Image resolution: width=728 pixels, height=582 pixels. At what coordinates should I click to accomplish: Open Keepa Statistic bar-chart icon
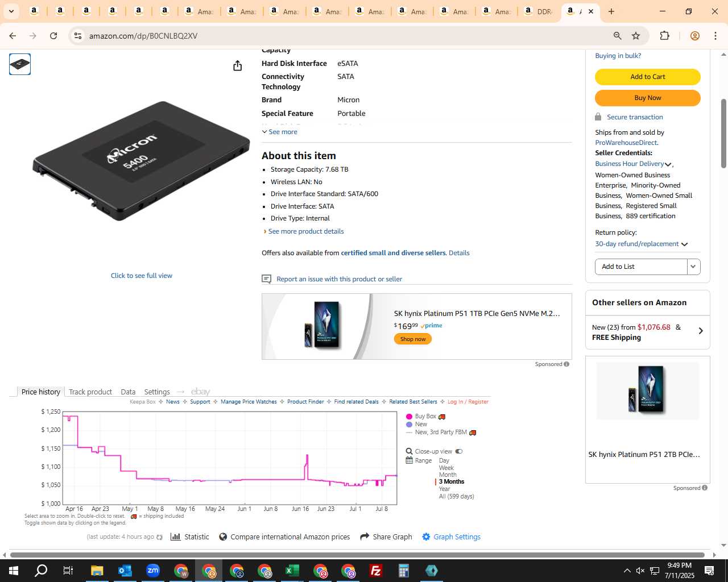[x=176, y=537]
